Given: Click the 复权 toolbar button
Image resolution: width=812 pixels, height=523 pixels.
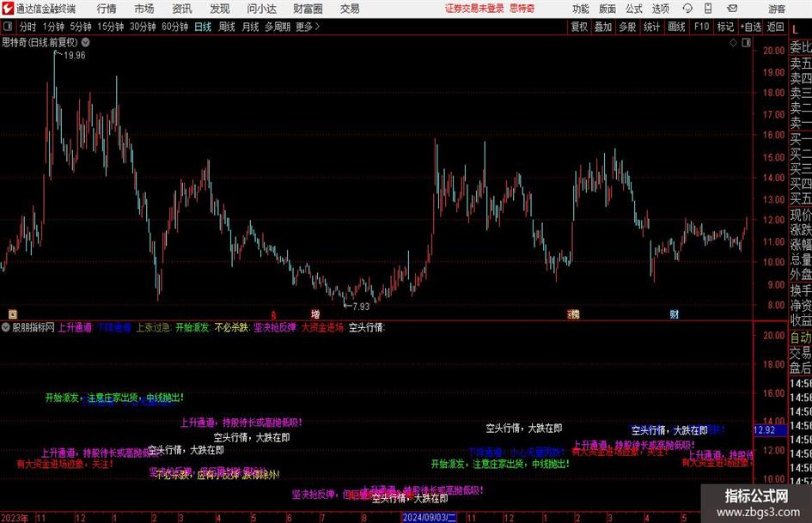Looking at the screenshot, I should 579,27.
